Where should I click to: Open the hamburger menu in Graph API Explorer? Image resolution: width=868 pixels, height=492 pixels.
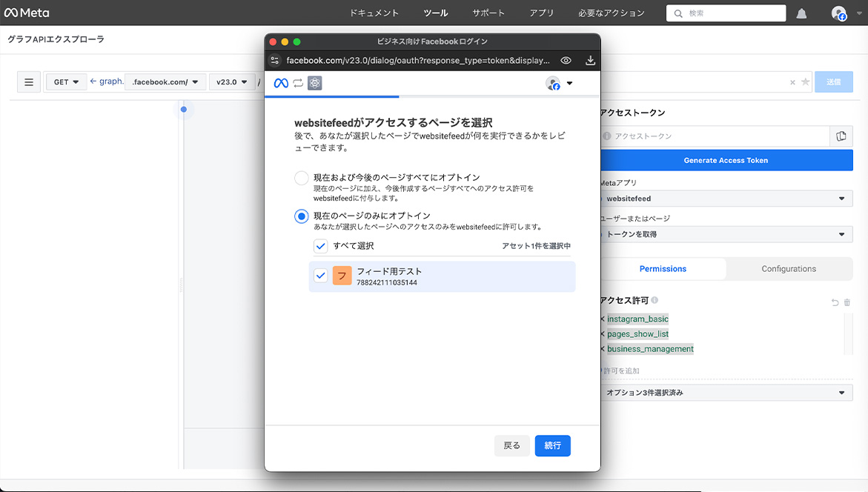pyautogui.click(x=29, y=82)
